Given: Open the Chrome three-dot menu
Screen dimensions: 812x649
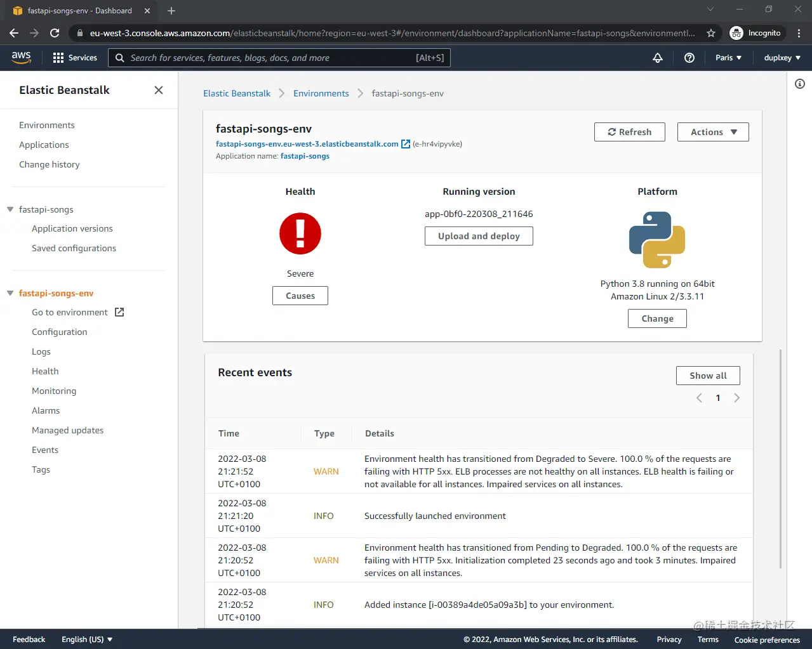Looking at the screenshot, I should click(x=799, y=33).
